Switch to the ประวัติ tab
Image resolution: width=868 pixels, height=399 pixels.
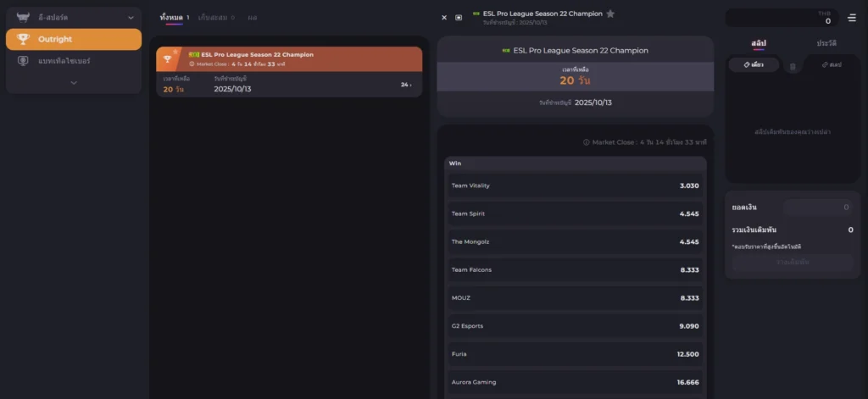826,43
